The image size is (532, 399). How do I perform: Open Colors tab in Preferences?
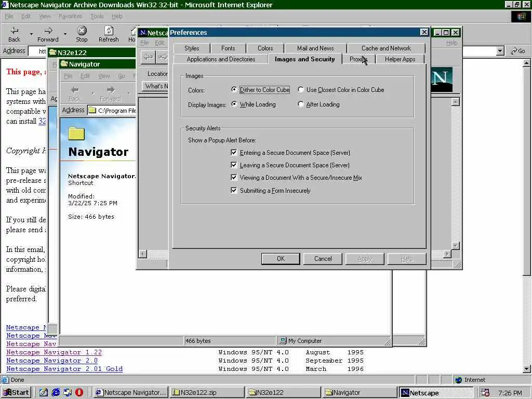tap(265, 48)
